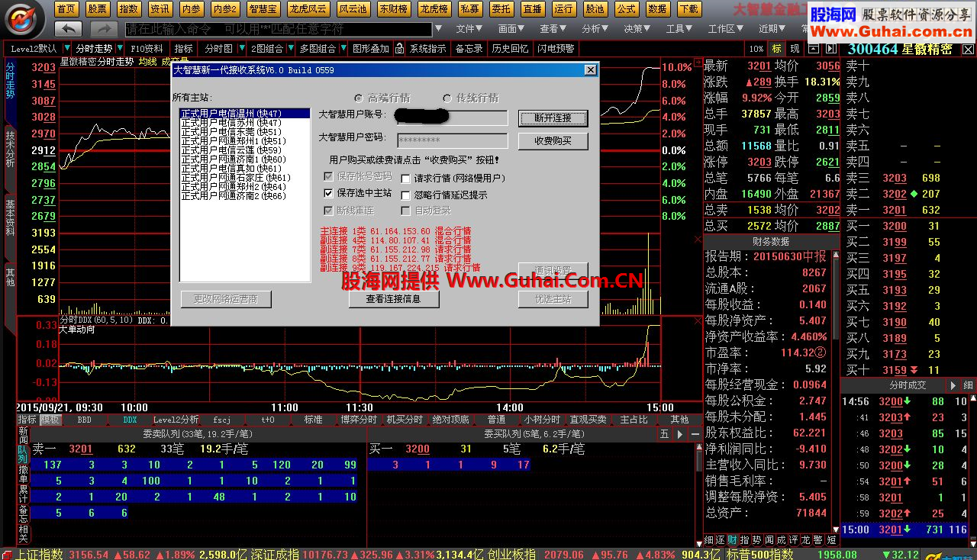Open the 决策 dropdown menu

(x=637, y=29)
